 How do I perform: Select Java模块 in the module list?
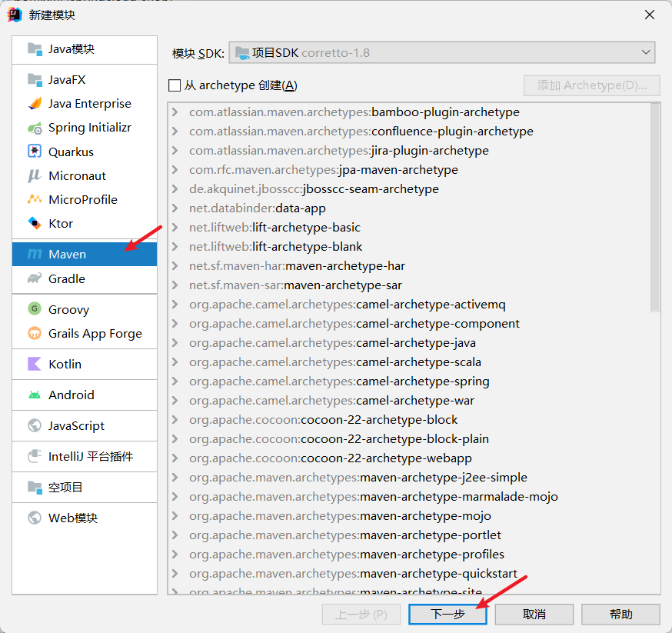point(85,49)
